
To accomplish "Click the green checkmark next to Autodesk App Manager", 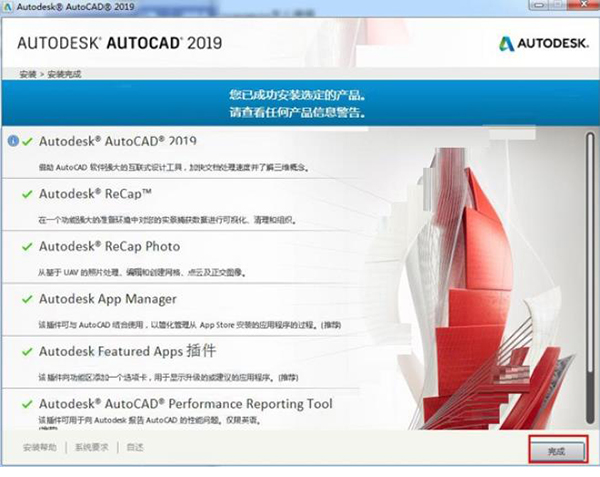I will tap(27, 299).
